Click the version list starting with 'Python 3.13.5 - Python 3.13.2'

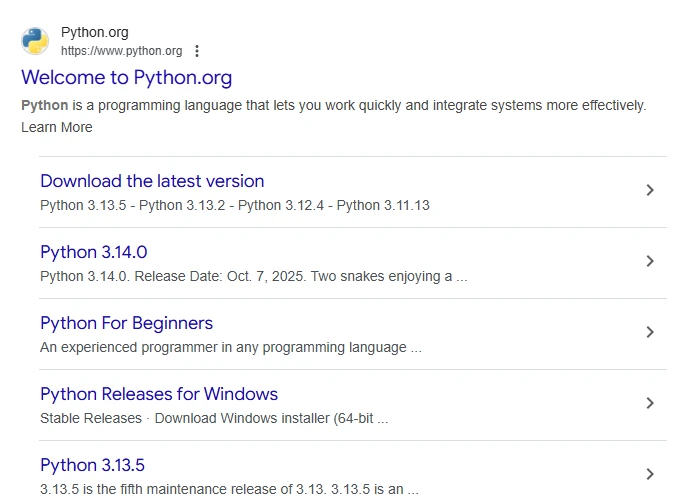pyautogui.click(x=235, y=205)
